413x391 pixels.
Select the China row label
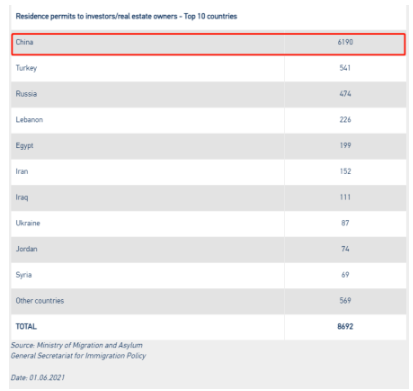(x=24, y=42)
